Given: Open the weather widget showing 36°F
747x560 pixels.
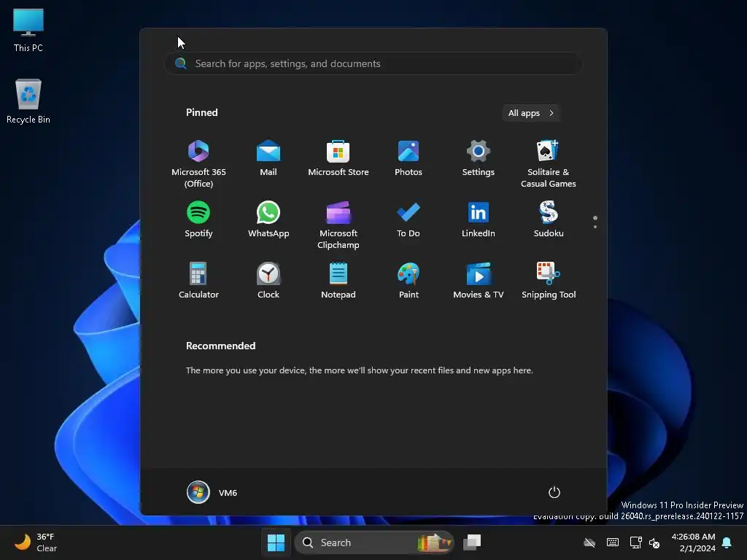Looking at the screenshot, I should click(x=35, y=542).
